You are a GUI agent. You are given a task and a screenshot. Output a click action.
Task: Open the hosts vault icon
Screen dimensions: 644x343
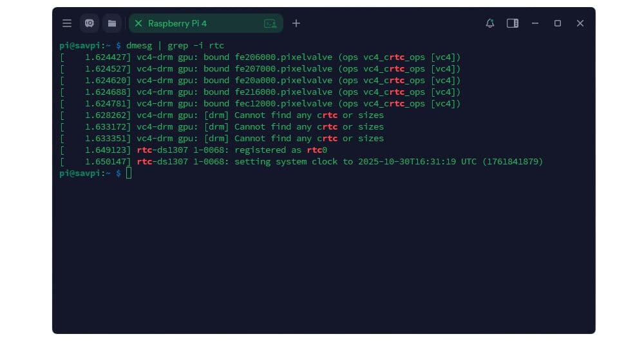click(89, 23)
